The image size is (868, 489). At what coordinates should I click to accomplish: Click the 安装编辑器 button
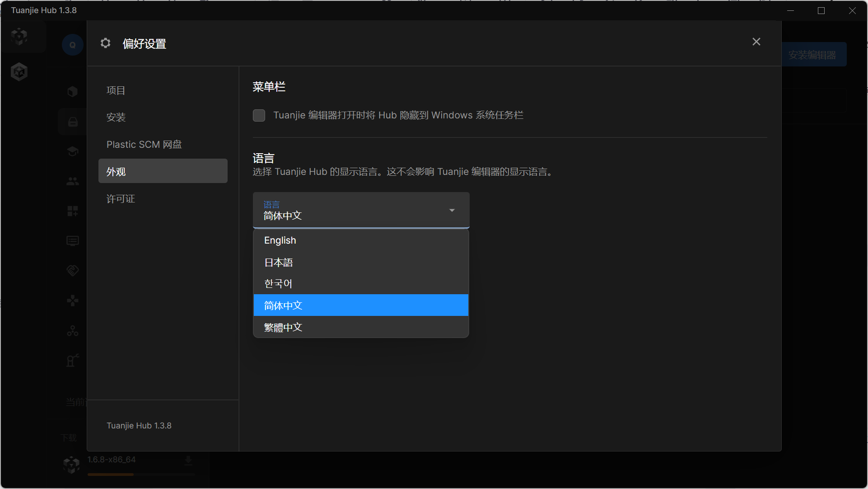tap(814, 54)
